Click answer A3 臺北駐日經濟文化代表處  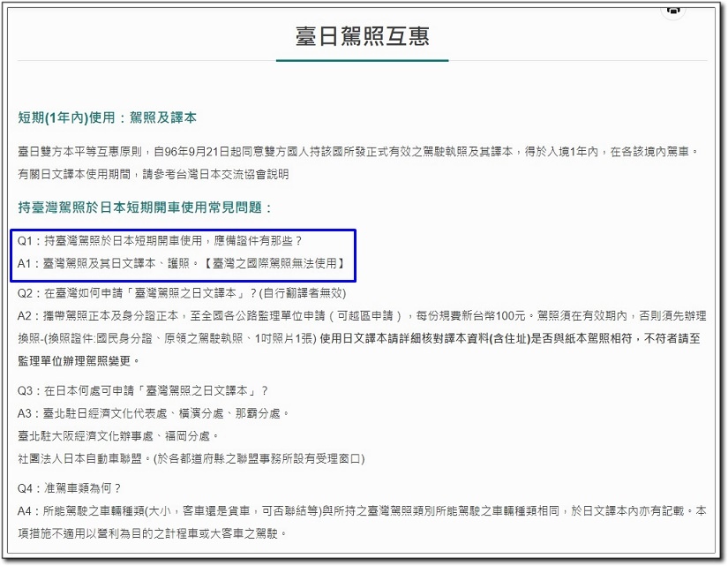(154, 413)
